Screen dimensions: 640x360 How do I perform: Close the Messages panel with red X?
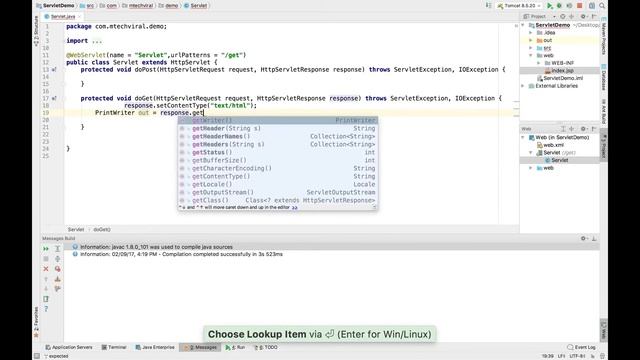tap(46, 269)
